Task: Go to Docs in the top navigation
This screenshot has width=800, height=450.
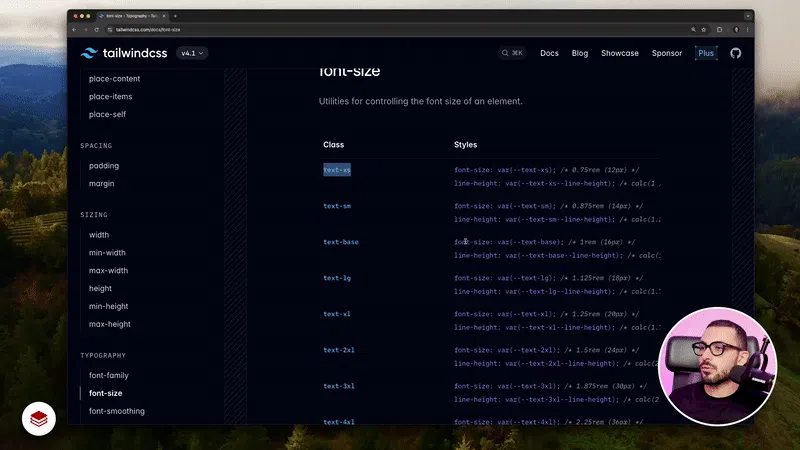Action: [549, 53]
